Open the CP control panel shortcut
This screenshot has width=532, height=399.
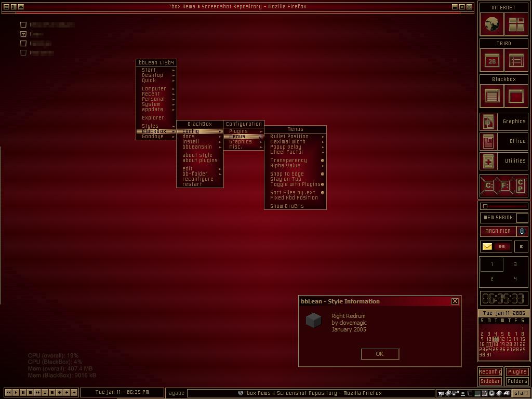pos(521,185)
